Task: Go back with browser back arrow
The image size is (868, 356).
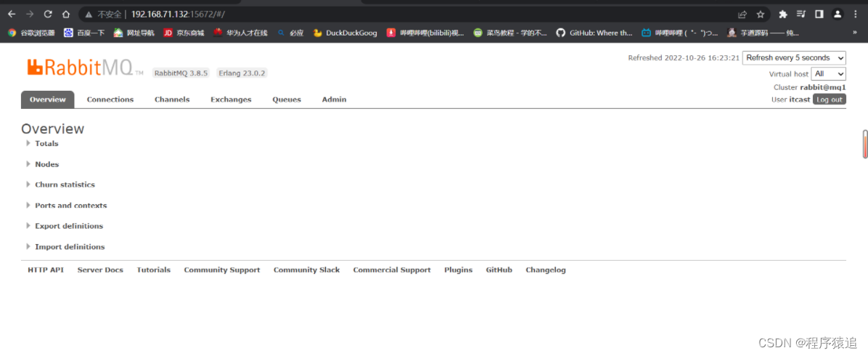Action: (x=11, y=15)
